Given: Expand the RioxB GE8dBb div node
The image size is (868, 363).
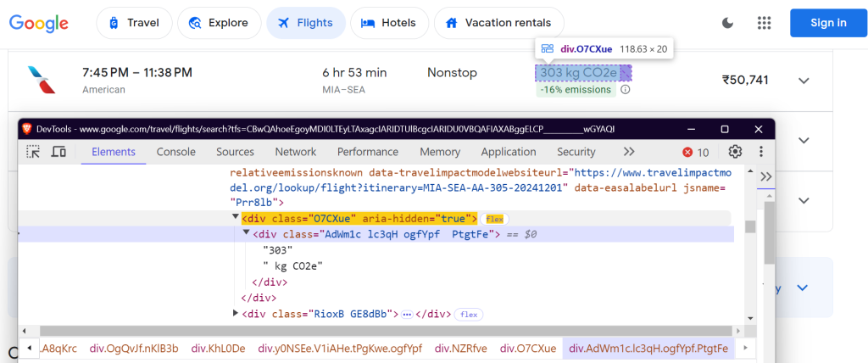Looking at the screenshot, I should 236,314.
